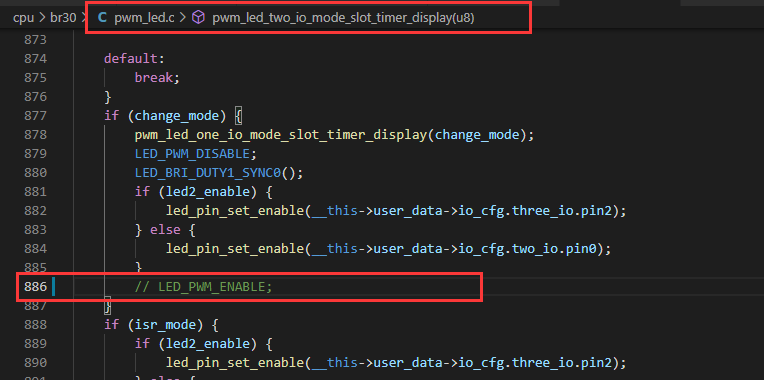764x380 pixels.
Task: Click the commented LED_PWM_ENABLE line
Action: tap(204, 287)
